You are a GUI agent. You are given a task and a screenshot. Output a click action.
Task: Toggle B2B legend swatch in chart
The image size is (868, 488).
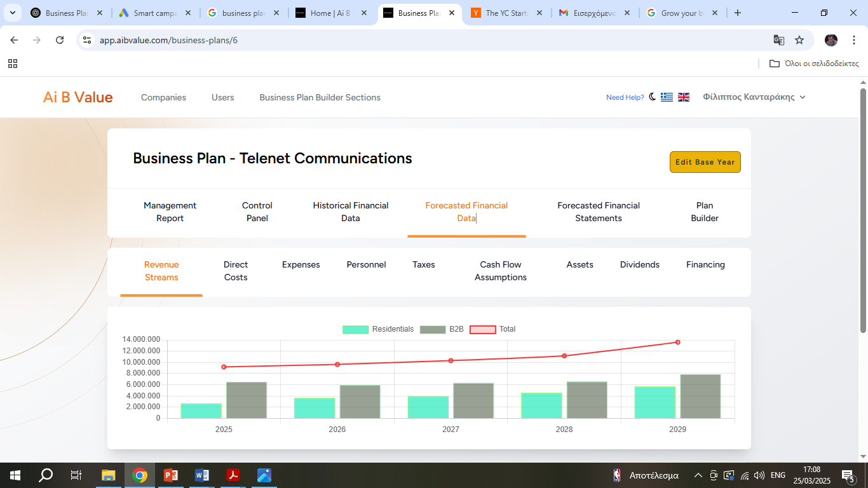click(433, 329)
